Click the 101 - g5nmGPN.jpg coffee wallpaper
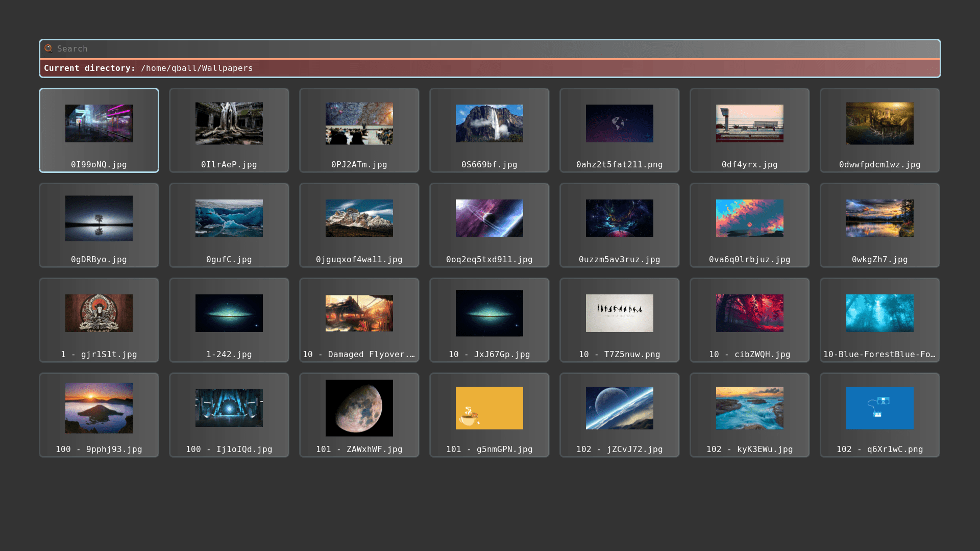Image resolution: width=980 pixels, height=551 pixels. (489, 415)
